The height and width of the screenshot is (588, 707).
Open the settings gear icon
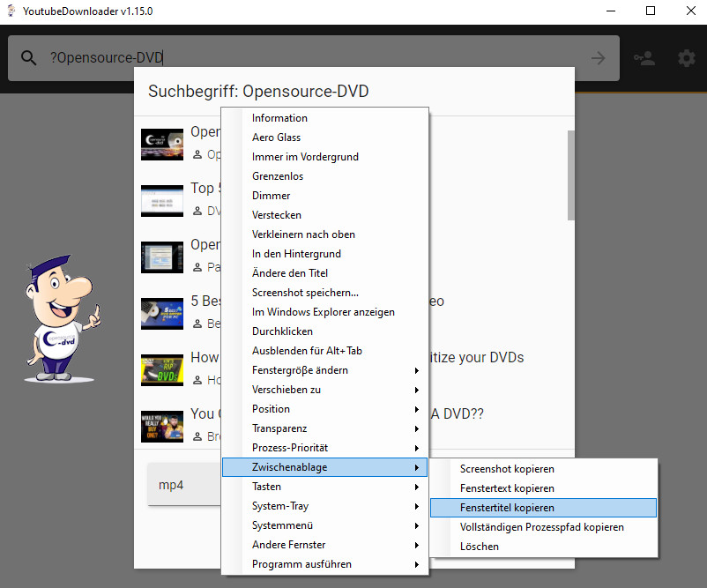(x=686, y=58)
